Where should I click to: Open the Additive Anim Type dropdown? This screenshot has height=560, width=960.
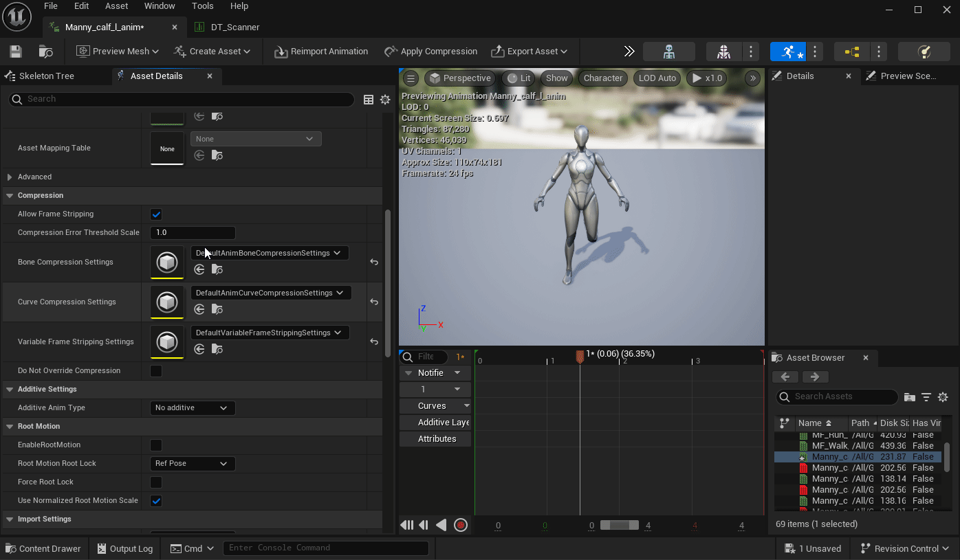(192, 408)
